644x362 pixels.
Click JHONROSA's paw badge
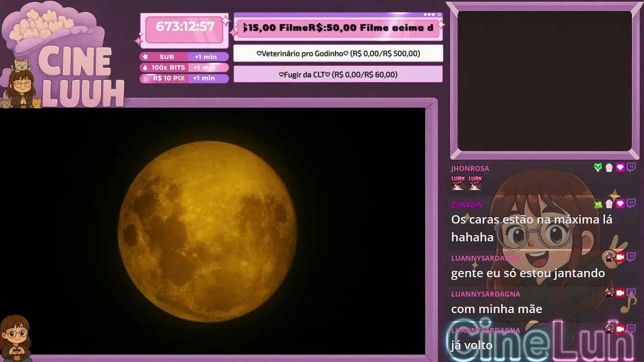coord(609,167)
